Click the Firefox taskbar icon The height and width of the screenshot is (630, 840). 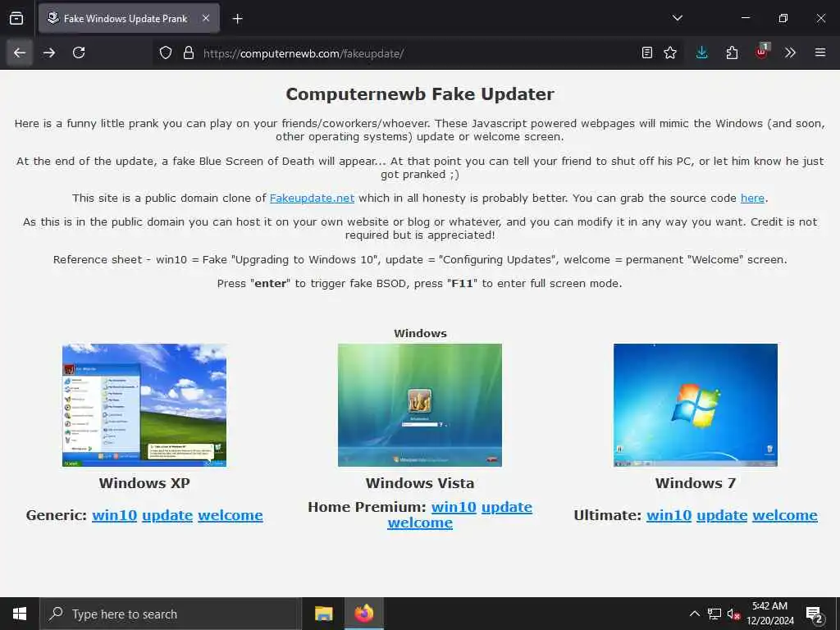tap(363, 614)
